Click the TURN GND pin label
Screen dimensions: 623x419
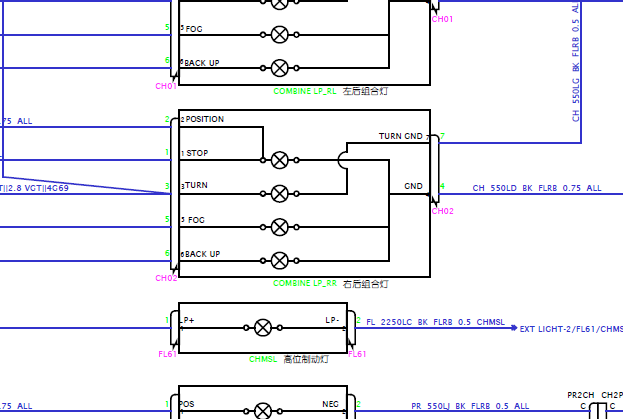[x=400, y=136]
